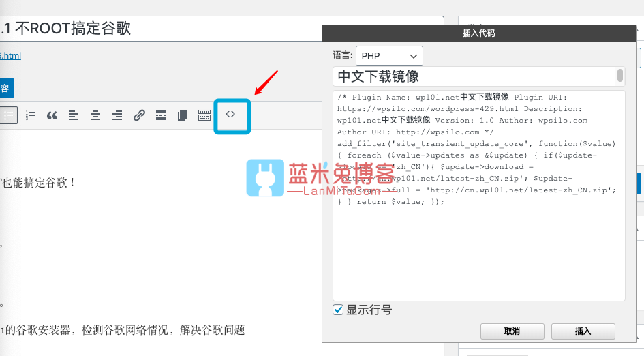Click the page break icon in toolbar
This screenshot has width=644, height=356.
pos(183,115)
